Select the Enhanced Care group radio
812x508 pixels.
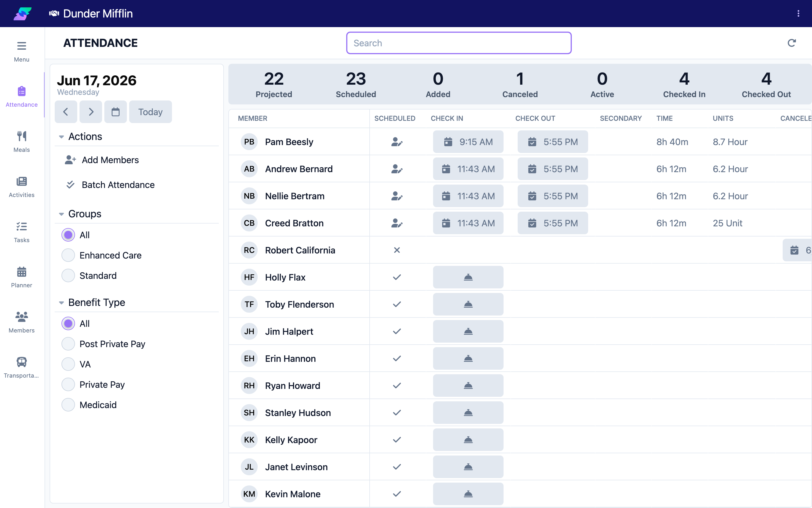(68, 255)
